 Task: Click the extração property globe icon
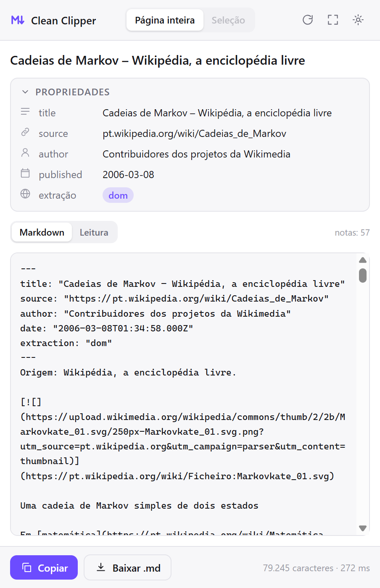pyautogui.click(x=25, y=194)
